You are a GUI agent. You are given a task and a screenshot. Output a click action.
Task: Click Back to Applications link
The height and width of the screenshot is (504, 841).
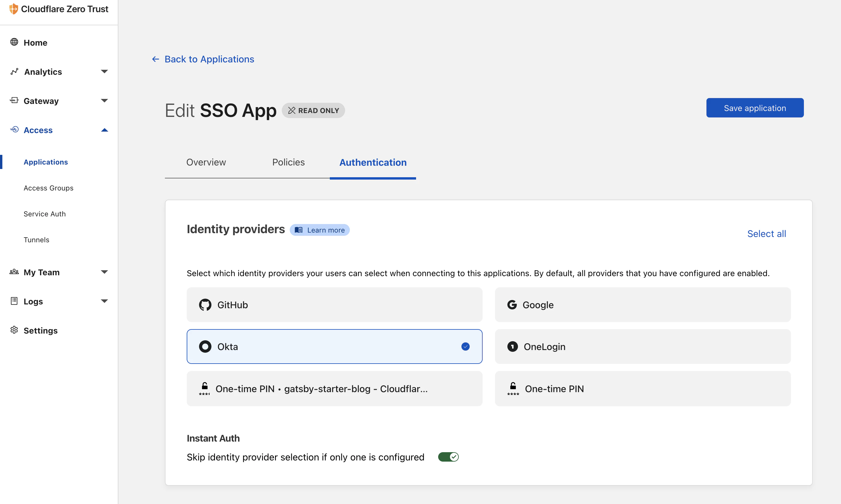click(x=209, y=59)
